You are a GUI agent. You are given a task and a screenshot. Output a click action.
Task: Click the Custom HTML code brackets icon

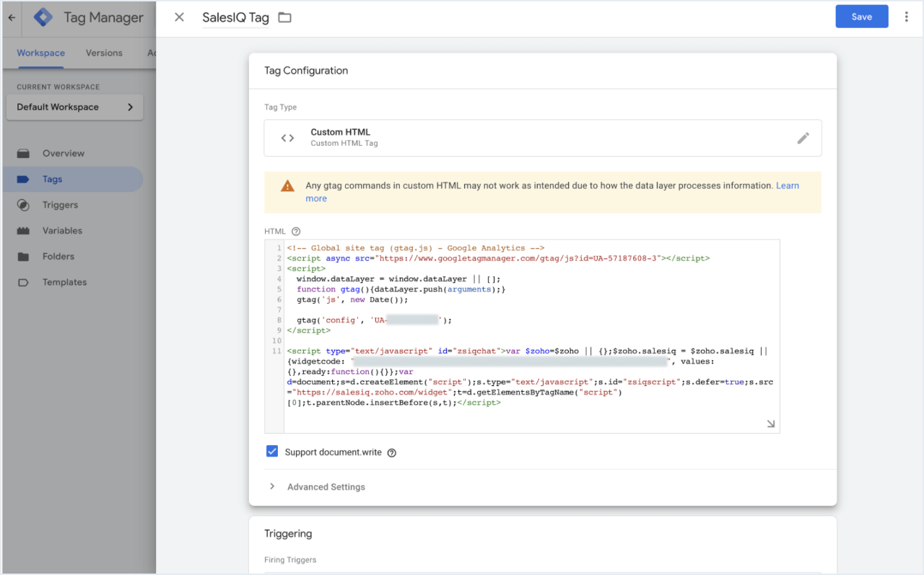pyautogui.click(x=287, y=138)
